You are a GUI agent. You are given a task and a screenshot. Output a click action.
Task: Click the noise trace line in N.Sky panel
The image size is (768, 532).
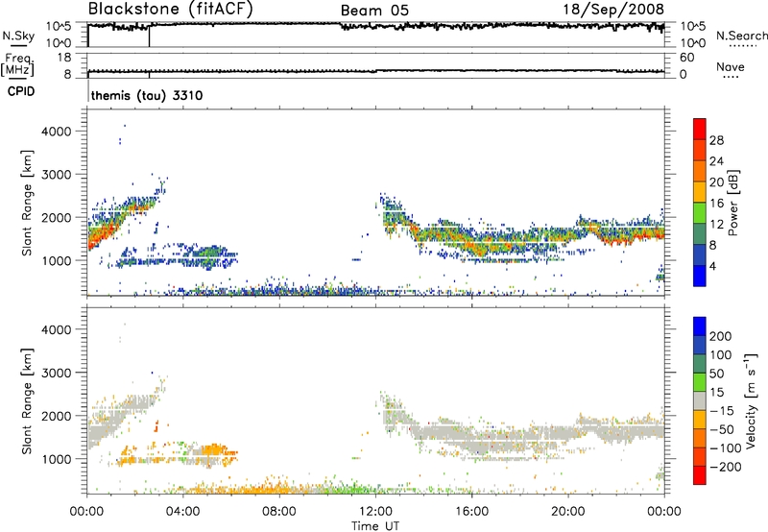[x=376, y=26]
